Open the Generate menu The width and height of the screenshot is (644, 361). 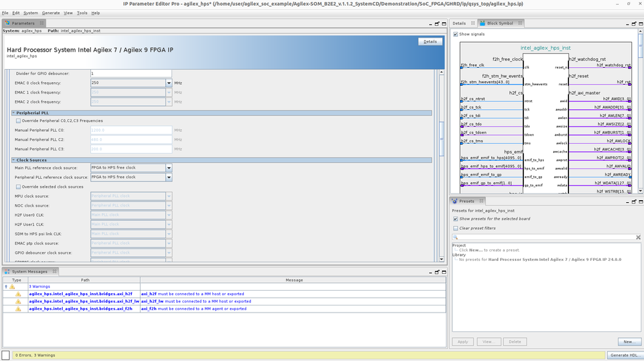pyautogui.click(x=51, y=13)
